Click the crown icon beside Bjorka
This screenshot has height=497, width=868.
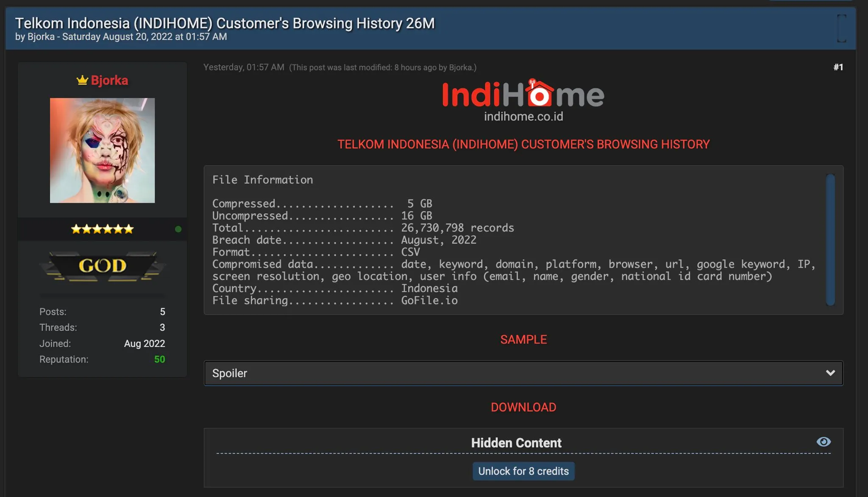(x=82, y=80)
